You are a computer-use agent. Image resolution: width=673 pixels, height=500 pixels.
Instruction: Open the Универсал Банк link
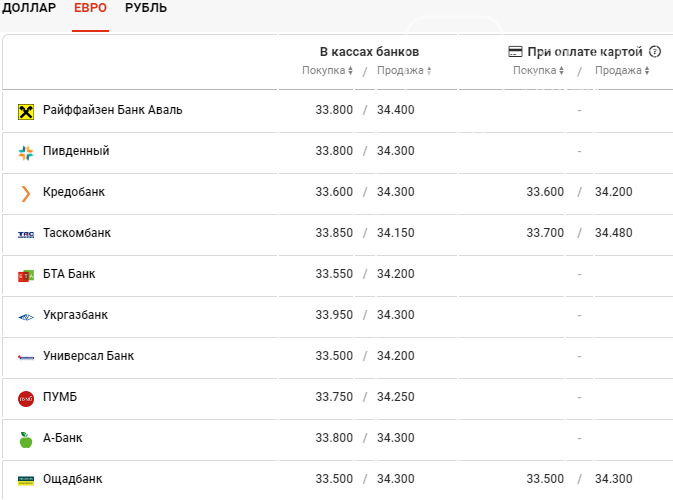click(x=88, y=356)
